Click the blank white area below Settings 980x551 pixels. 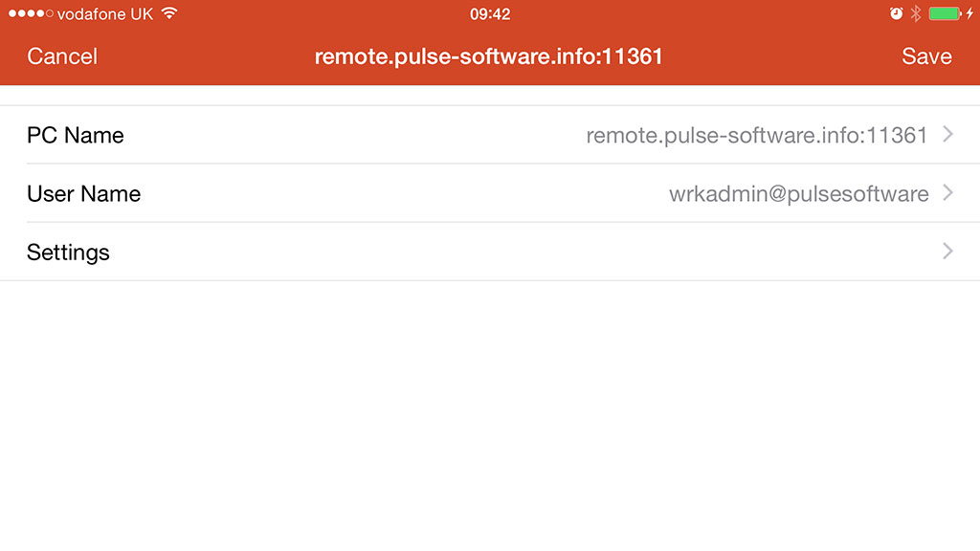pyautogui.click(x=490, y=411)
